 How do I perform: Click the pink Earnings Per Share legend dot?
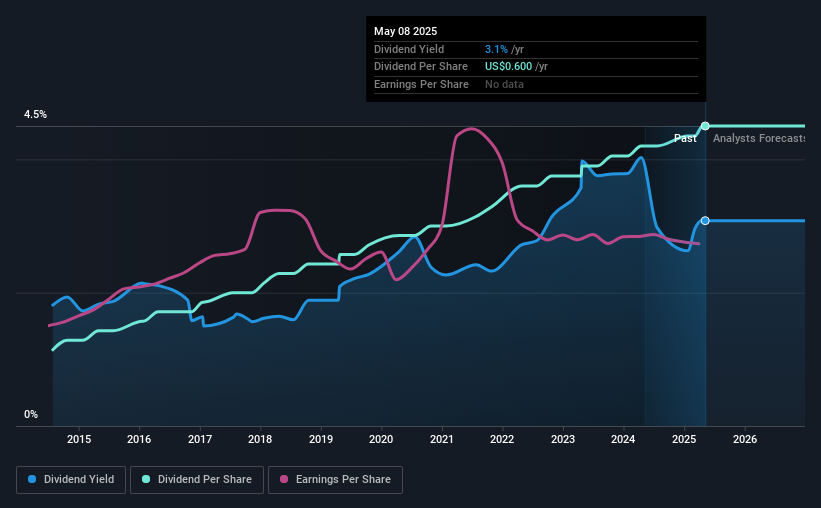pyautogui.click(x=284, y=479)
